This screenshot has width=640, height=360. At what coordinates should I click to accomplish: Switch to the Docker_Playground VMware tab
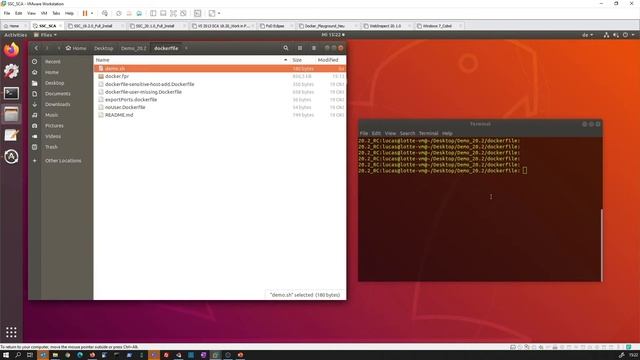tap(325, 26)
